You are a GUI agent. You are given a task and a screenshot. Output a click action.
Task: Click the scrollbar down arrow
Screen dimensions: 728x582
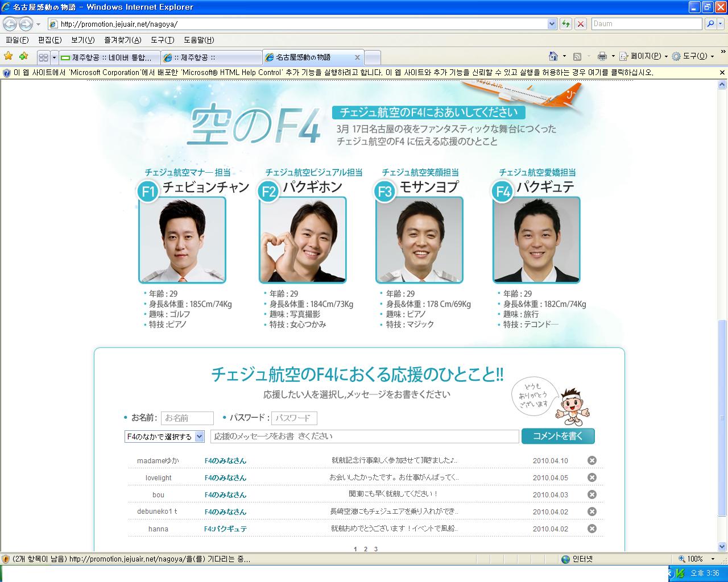tap(722, 547)
